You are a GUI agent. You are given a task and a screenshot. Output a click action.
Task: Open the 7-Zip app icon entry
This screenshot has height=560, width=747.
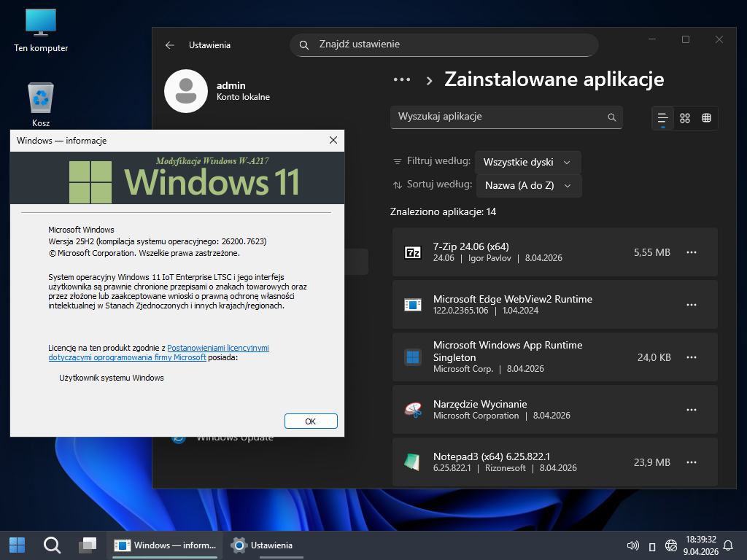413,252
